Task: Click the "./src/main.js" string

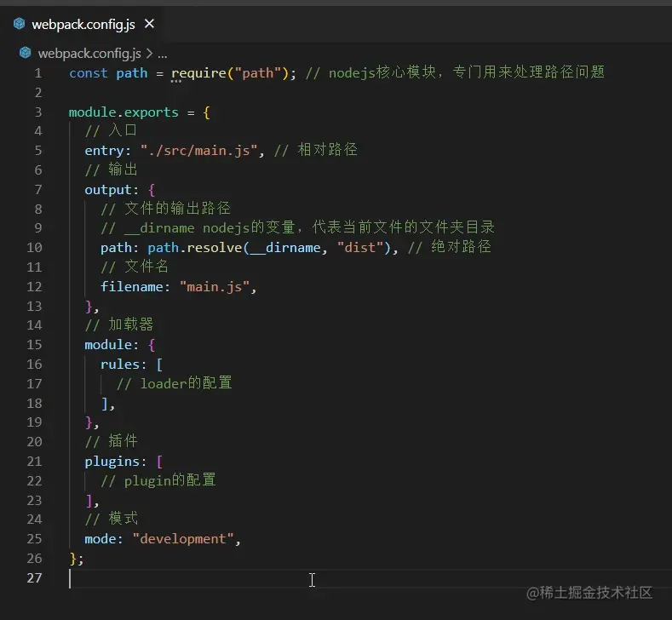Action: 198,151
